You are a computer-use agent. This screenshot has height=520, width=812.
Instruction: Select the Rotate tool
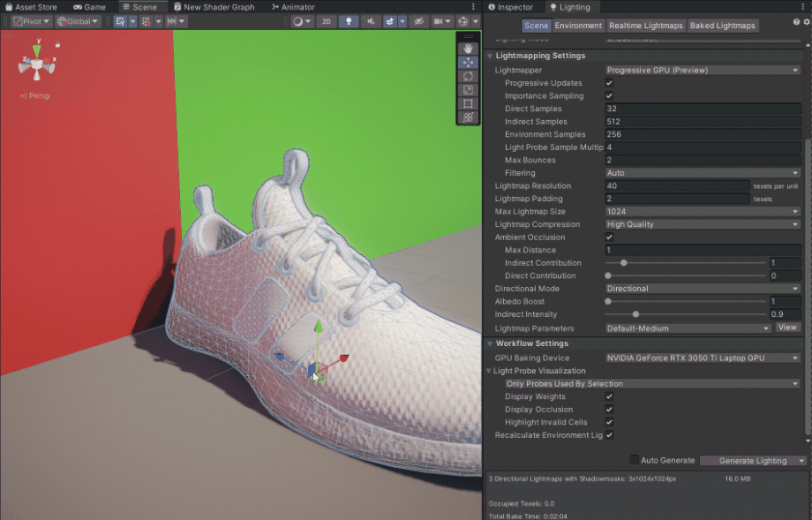tap(469, 76)
